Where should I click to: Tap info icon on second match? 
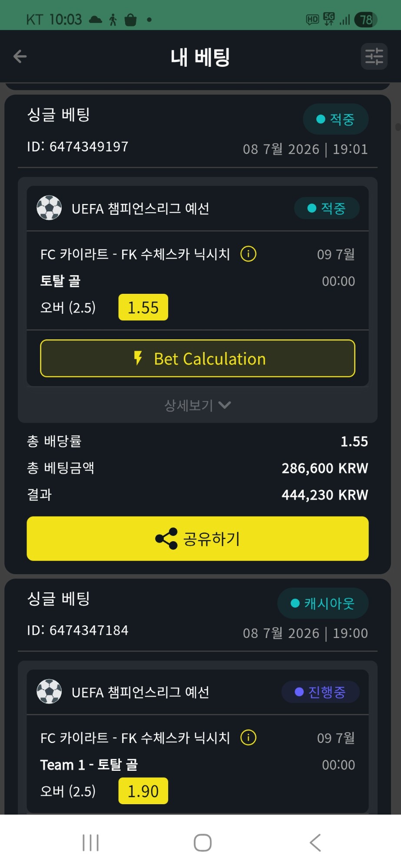pyautogui.click(x=249, y=737)
